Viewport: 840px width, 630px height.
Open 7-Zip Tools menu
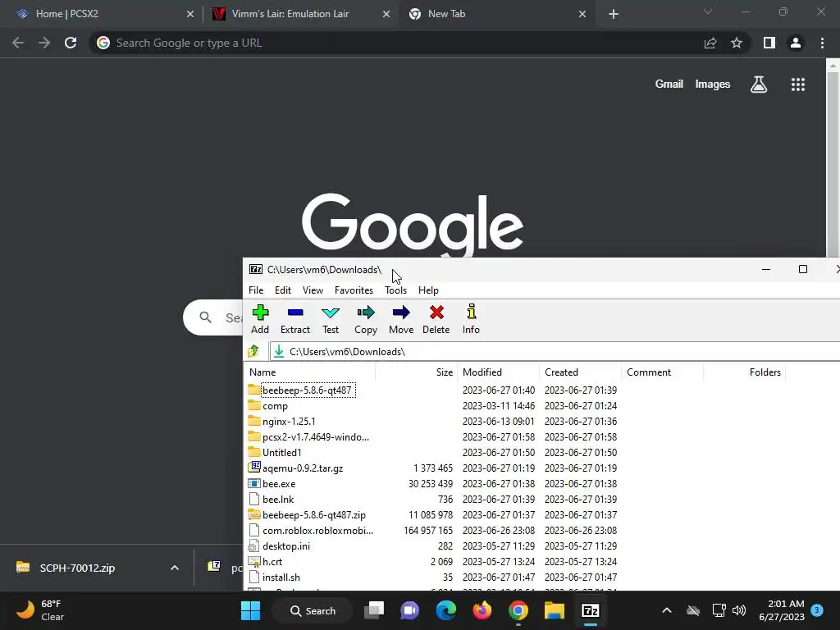click(x=396, y=290)
